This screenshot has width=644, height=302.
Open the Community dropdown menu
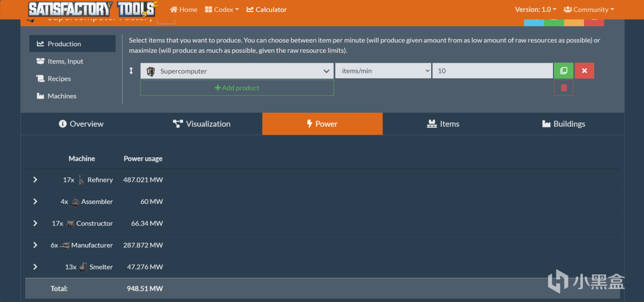tap(589, 10)
